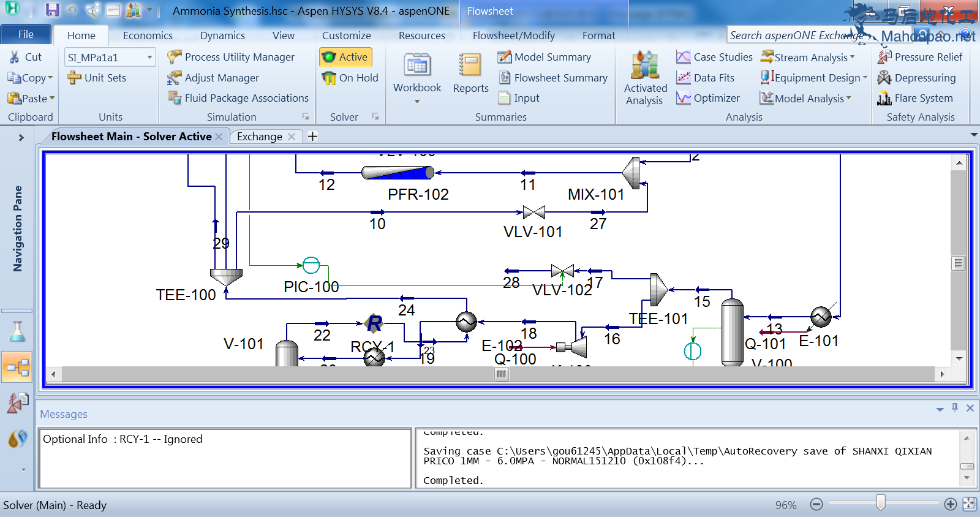Close the Flowsheet Main tab
Screen dimensions: 980x517
(219, 137)
